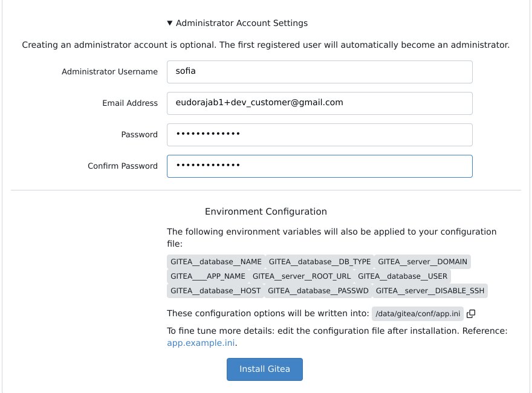Focus the Email Address input field

point(320,103)
